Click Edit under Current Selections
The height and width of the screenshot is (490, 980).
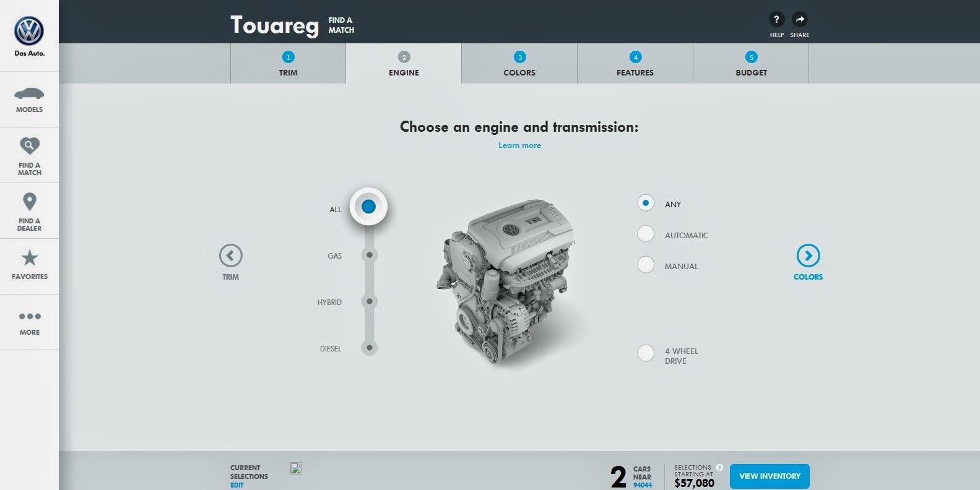tap(236, 485)
